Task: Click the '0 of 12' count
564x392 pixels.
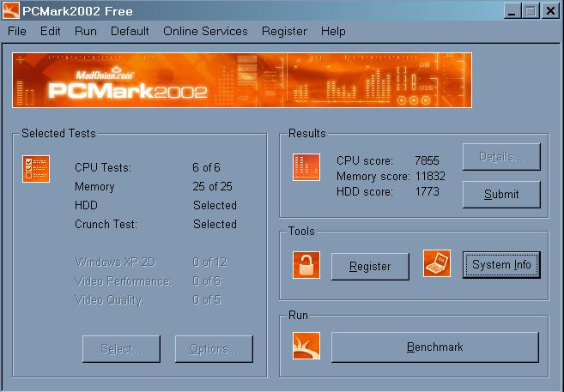Action: click(x=209, y=262)
